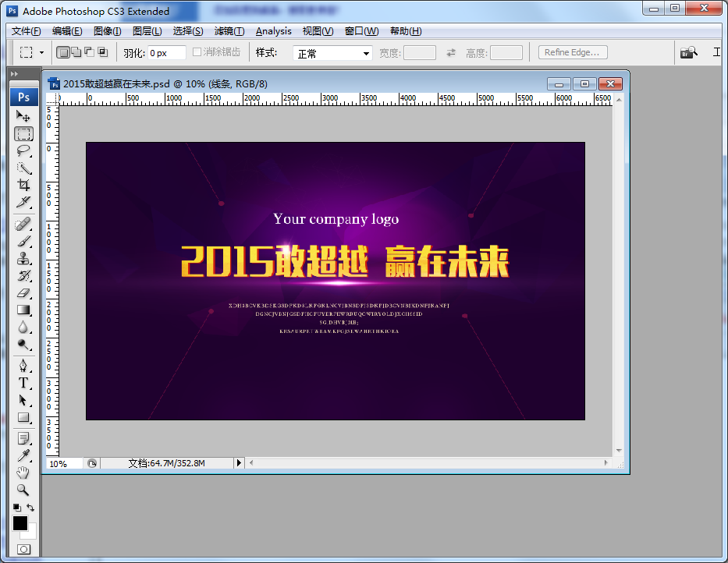This screenshot has width=728, height=563.
Task: Toggle Quick Mask mode
Action: coord(23,549)
